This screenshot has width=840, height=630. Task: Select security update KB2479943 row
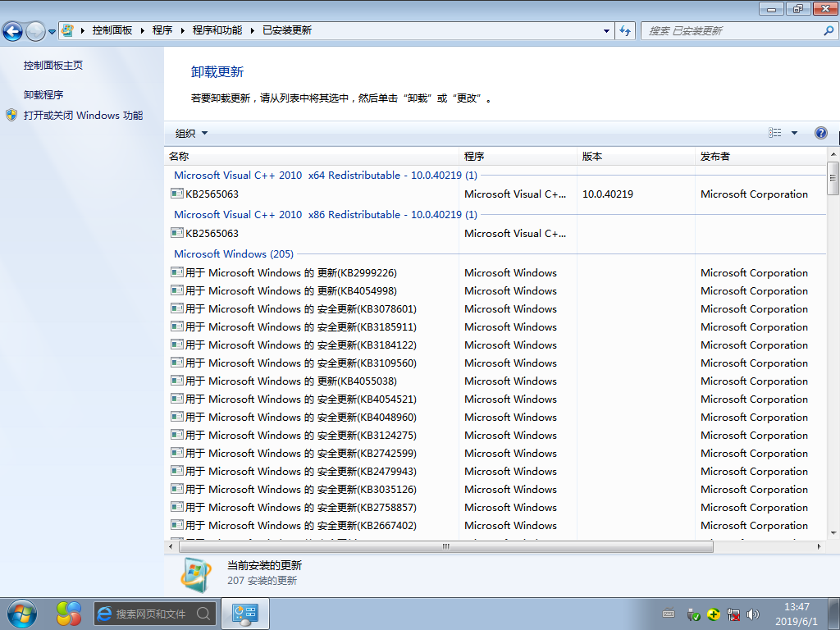495,472
